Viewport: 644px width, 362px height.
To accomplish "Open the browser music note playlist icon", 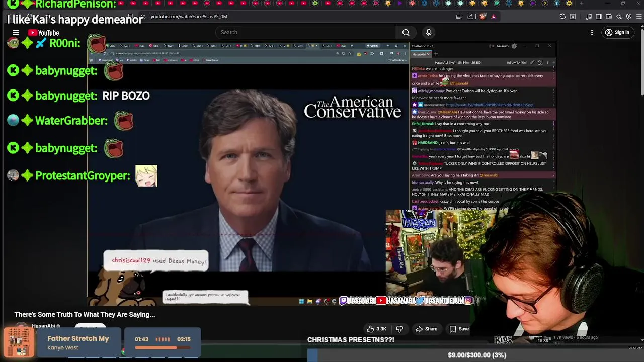I will [x=589, y=17].
